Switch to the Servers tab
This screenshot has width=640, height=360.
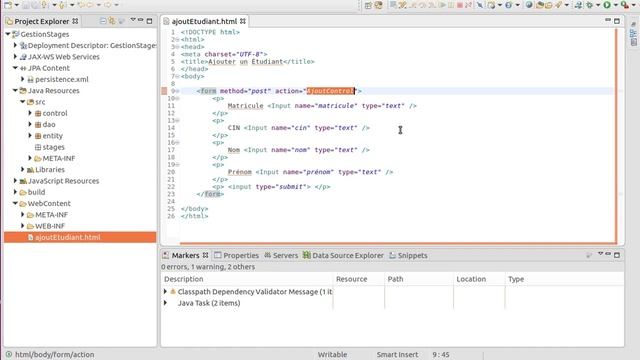tap(281, 256)
